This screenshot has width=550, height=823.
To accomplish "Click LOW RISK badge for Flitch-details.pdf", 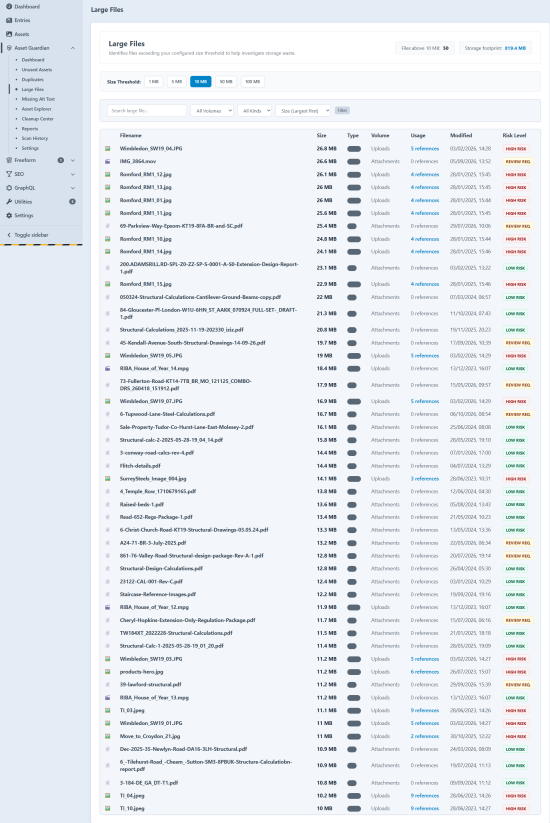I will [515, 466].
